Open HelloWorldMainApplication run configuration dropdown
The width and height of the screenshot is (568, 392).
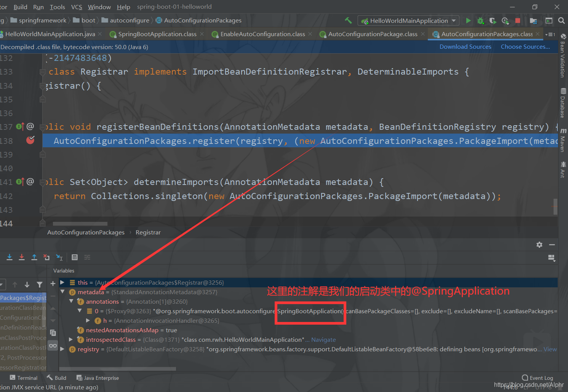point(408,21)
